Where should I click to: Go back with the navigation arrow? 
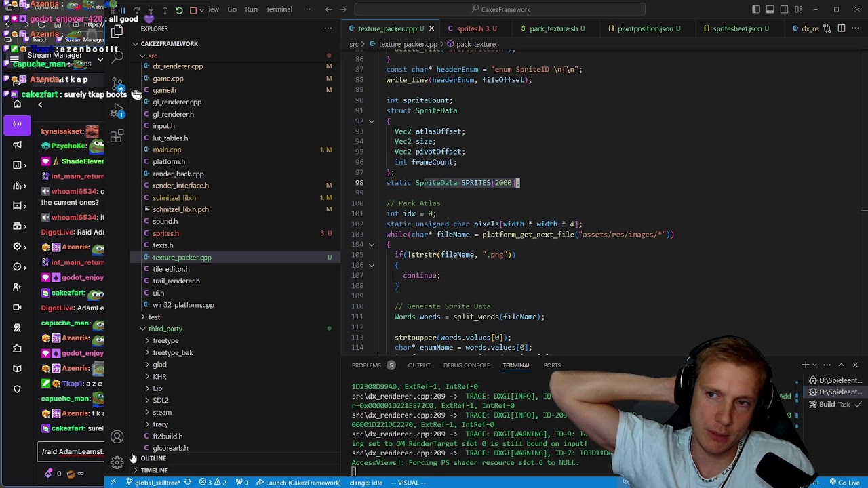[329, 9]
